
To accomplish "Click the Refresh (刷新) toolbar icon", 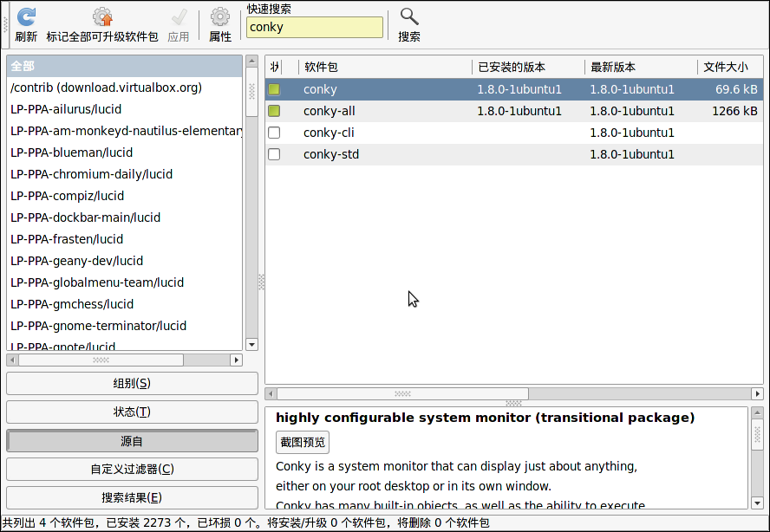I will tap(26, 17).
